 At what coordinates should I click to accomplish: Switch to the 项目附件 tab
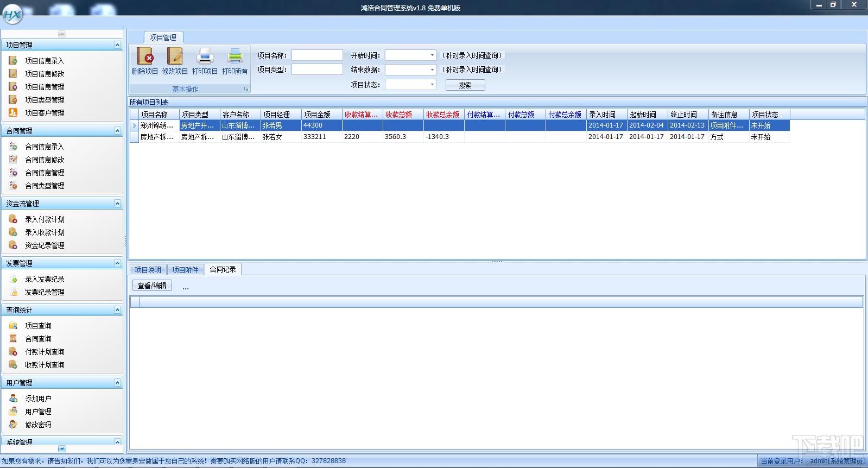click(185, 270)
